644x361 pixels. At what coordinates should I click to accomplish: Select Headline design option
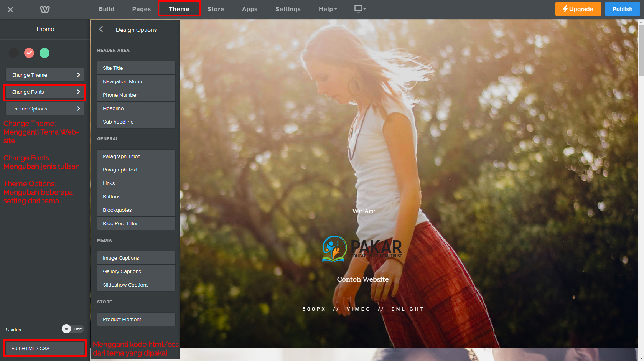tap(136, 108)
